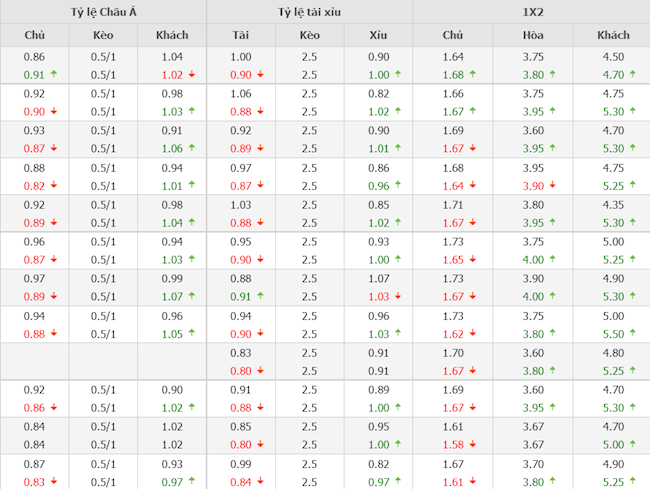Screen dimensions: 650x489
Task: Select the Tỷ lệ tài xỉu header
Action: [x=309, y=12]
